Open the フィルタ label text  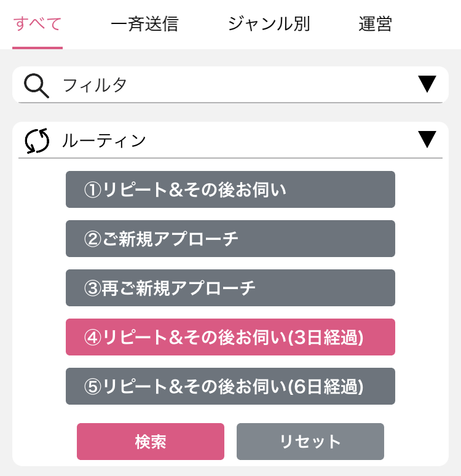pos(95,85)
